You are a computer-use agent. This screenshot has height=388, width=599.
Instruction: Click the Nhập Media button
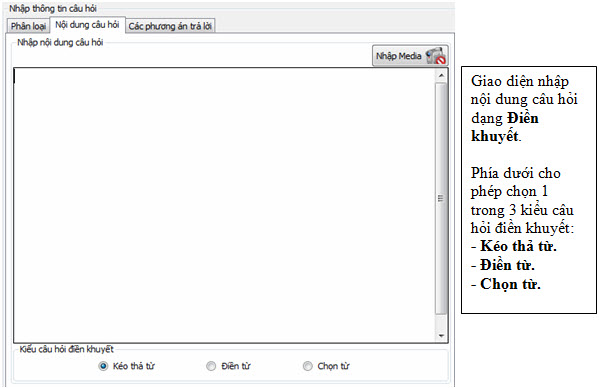coord(410,56)
